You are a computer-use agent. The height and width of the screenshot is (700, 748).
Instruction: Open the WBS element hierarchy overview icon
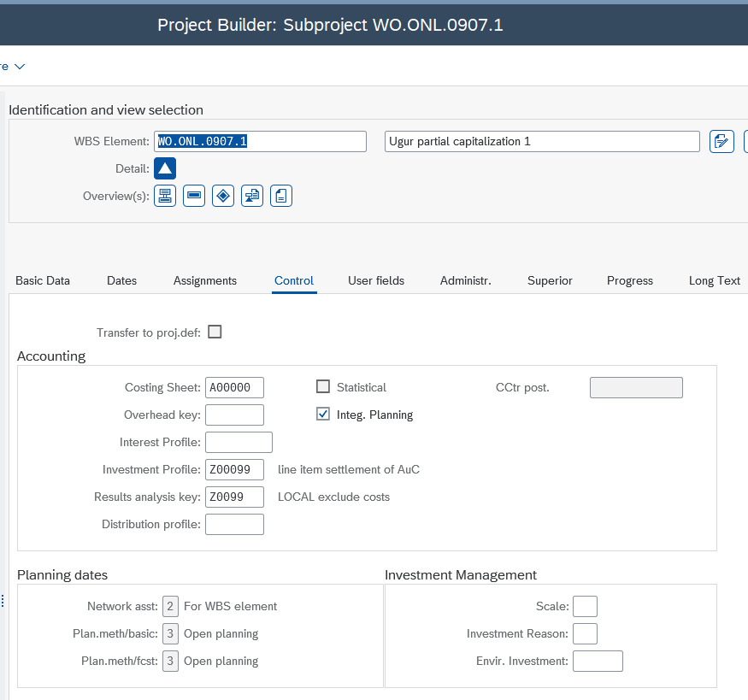pos(165,196)
